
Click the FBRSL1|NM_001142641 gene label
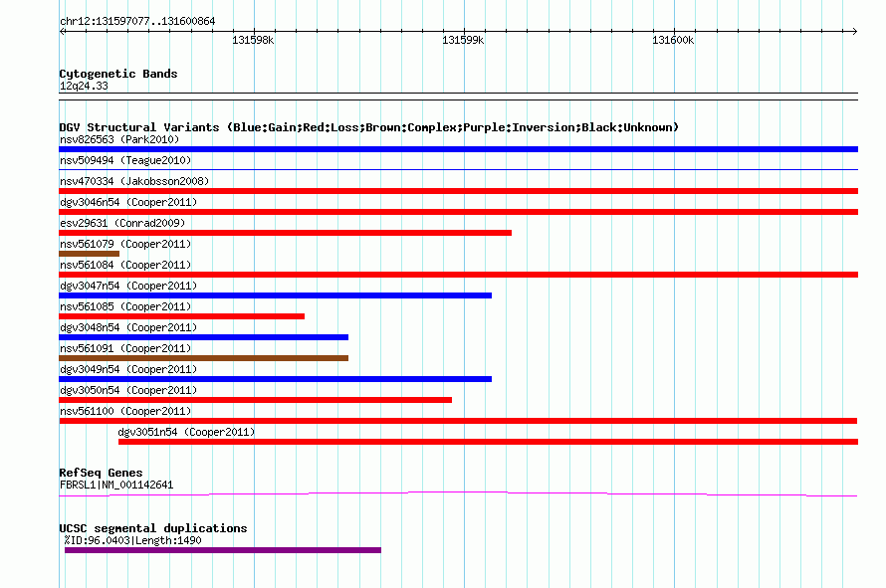(x=116, y=485)
